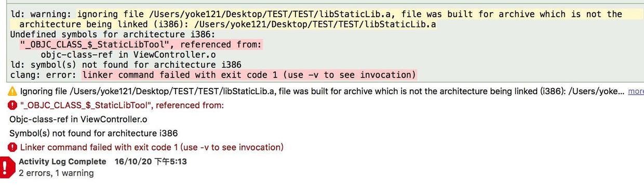Click highlighted "_OBJC_CLASS_$_StaticLibTool" monospaced log line

coord(141,45)
